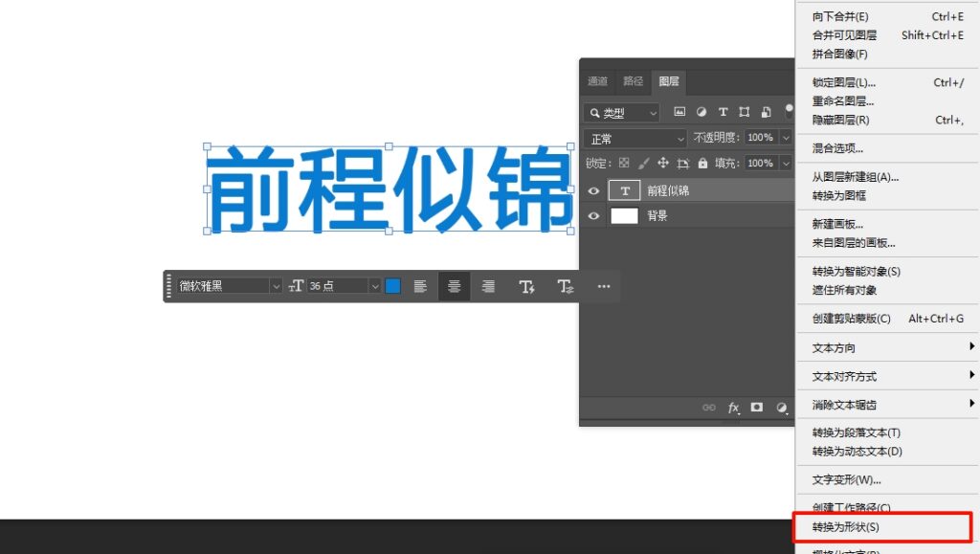Viewport: 980px width, 554px height.
Task: Click the shape layers filter icon
Action: 744,112
